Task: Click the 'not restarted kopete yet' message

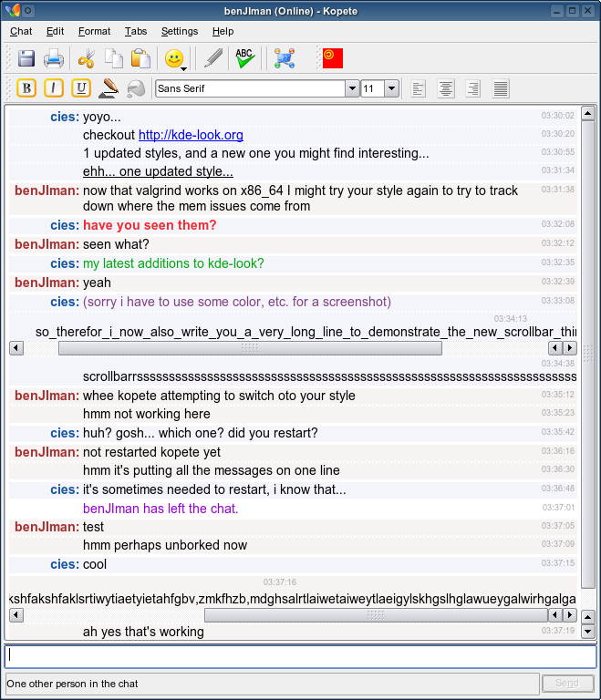Action: [x=151, y=452]
